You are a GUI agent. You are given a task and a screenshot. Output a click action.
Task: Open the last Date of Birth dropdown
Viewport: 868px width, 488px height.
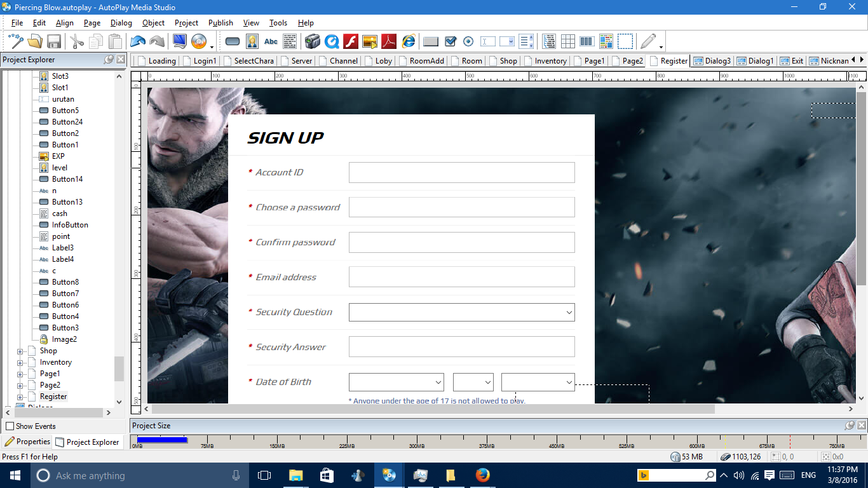[x=569, y=382]
